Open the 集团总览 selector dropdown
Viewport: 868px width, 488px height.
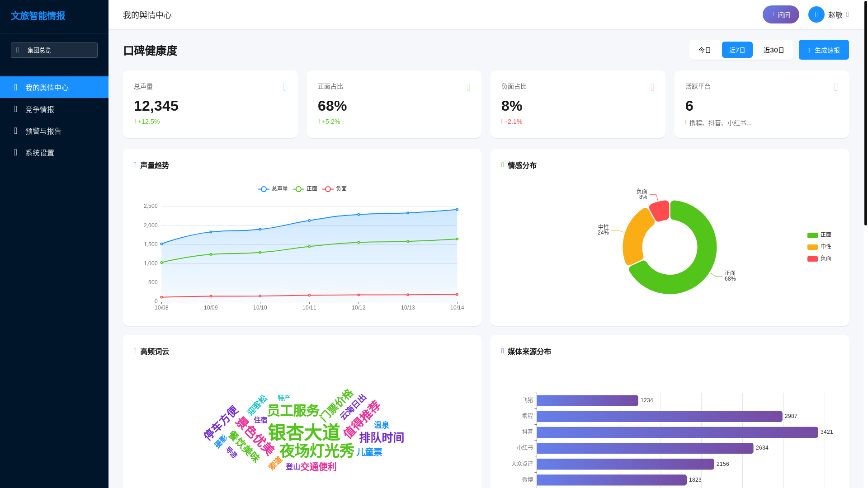54,50
